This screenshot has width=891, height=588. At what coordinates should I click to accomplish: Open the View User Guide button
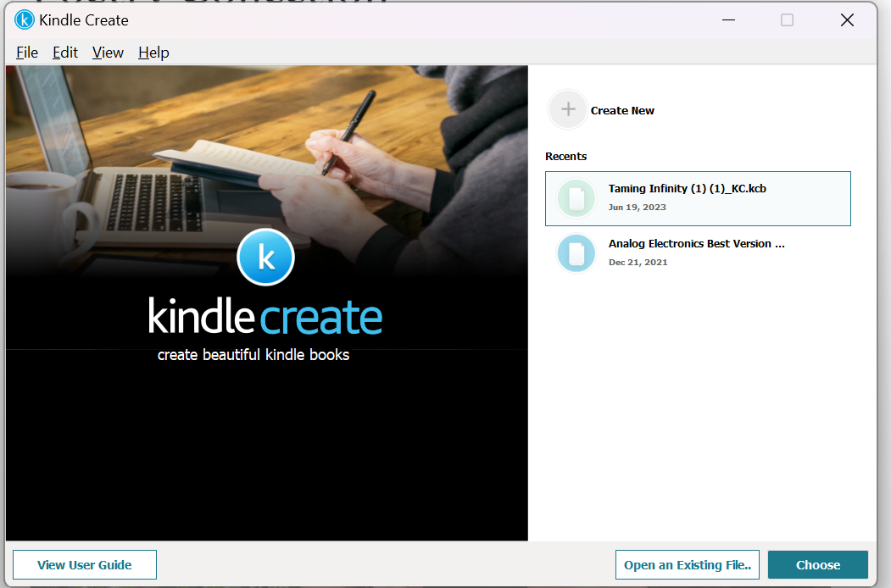85,565
